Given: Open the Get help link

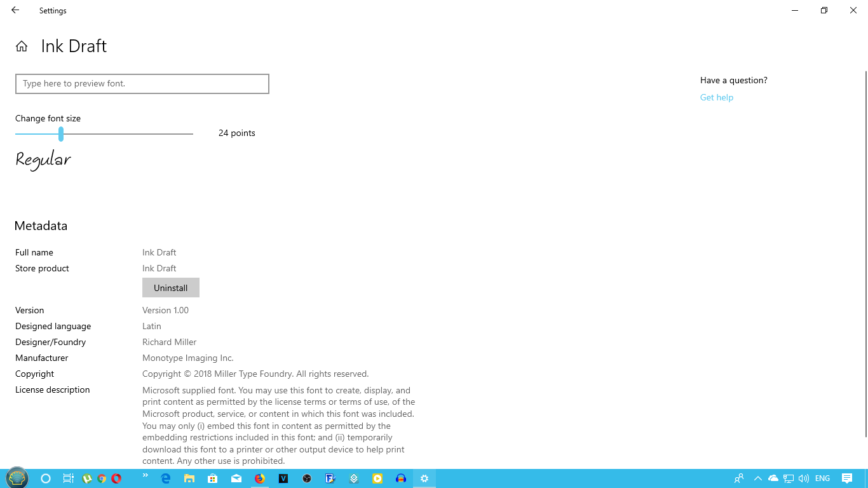Looking at the screenshot, I should pyautogui.click(x=717, y=97).
